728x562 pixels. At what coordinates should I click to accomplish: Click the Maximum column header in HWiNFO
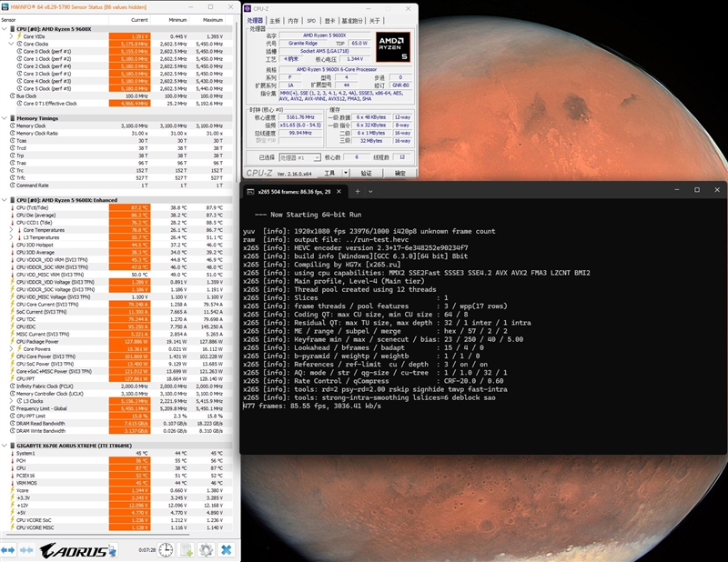click(212, 19)
